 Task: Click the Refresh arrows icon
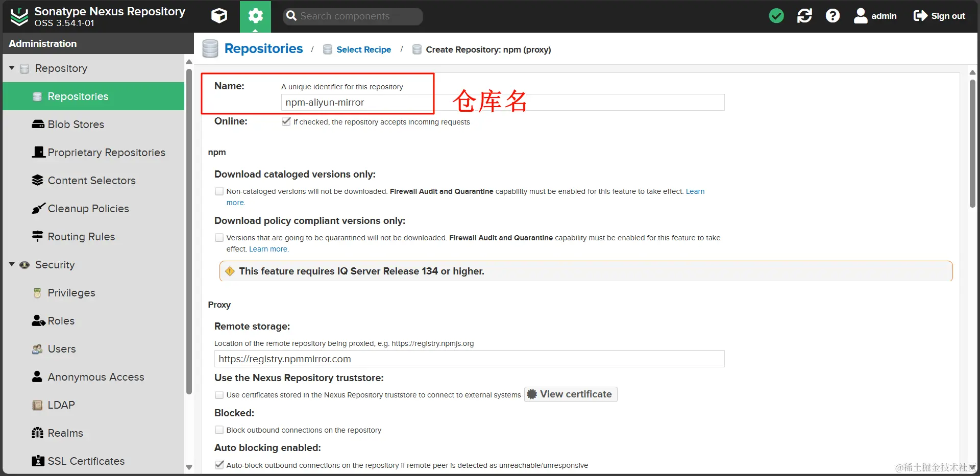click(805, 16)
